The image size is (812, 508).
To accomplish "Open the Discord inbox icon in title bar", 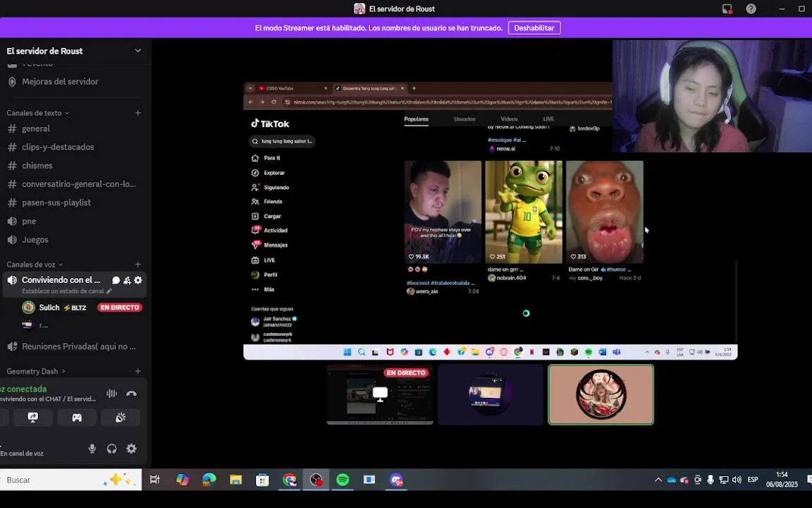I will [727, 8].
